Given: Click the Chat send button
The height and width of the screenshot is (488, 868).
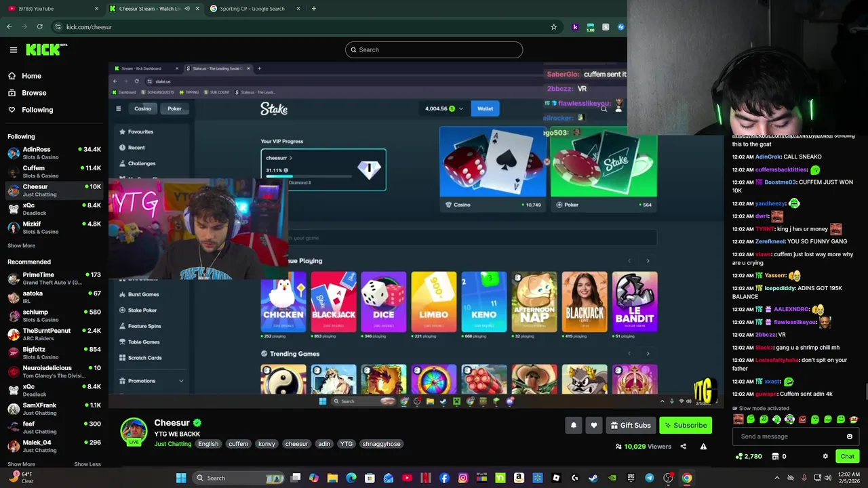Looking at the screenshot, I should pyautogui.click(x=847, y=456).
